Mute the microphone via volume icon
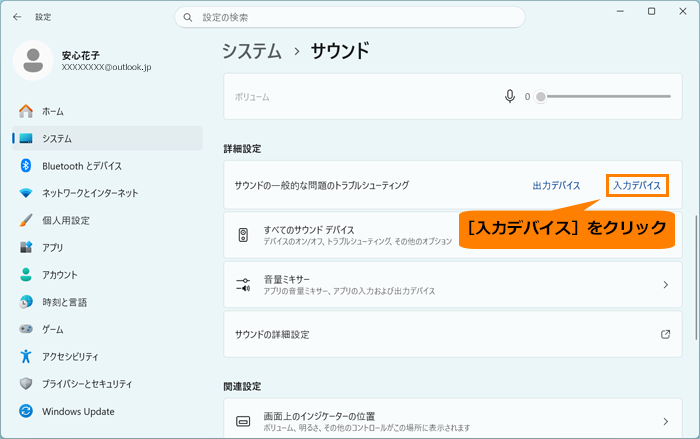 point(509,96)
